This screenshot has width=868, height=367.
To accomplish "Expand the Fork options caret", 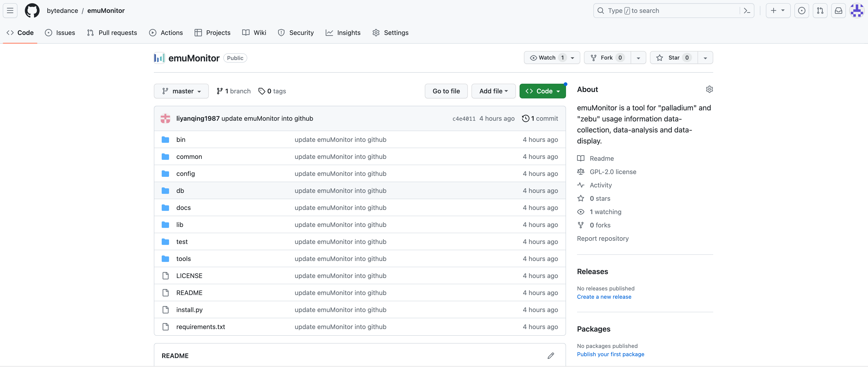I will [x=638, y=58].
